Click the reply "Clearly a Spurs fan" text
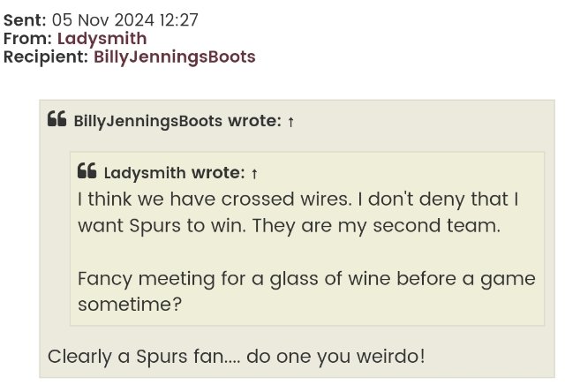This screenshot has height=392, width=565. 138,357
